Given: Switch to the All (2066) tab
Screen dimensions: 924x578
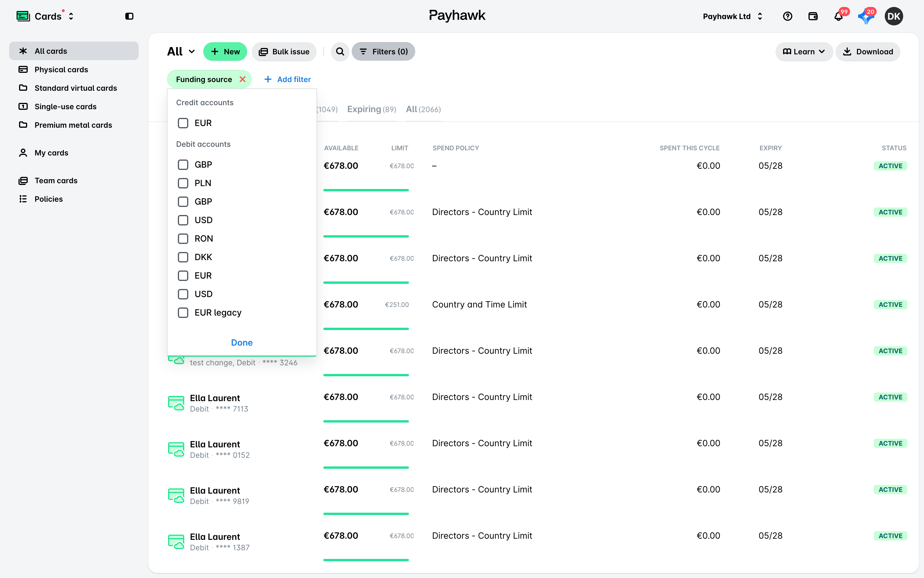Looking at the screenshot, I should pyautogui.click(x=423, y=109).
